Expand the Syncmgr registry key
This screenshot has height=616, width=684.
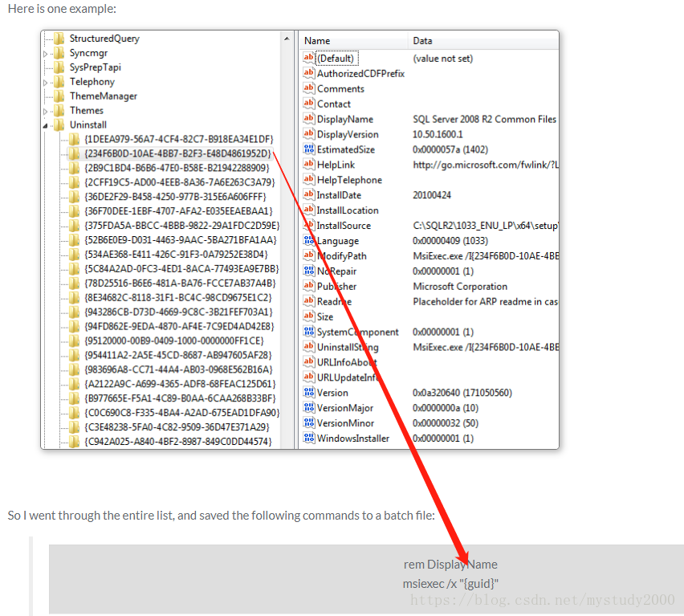coord(46,54)
